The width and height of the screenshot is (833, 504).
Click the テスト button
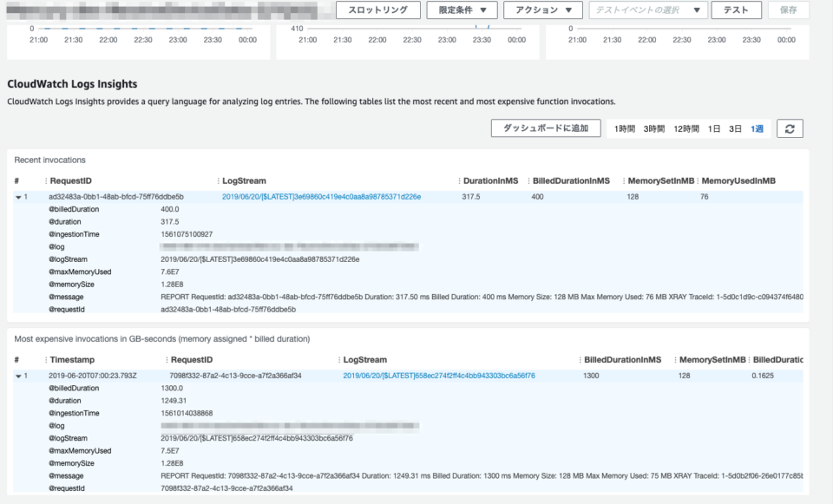735,10
